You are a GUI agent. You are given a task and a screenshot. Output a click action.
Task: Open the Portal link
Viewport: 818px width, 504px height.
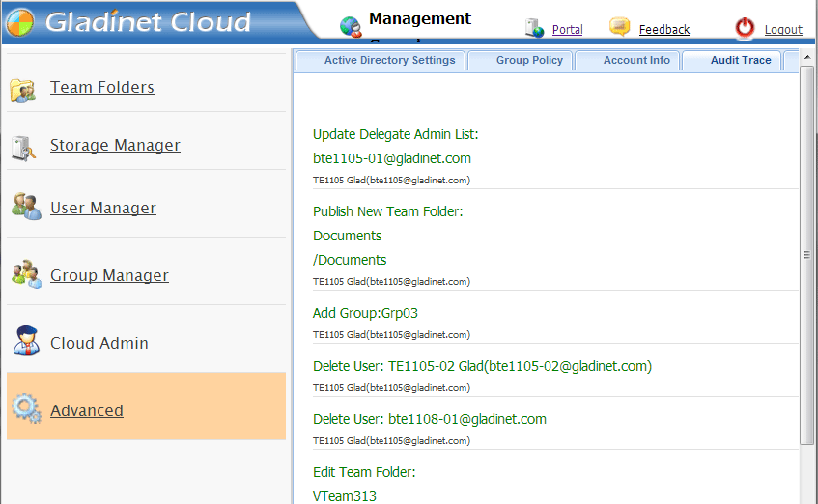567,29
